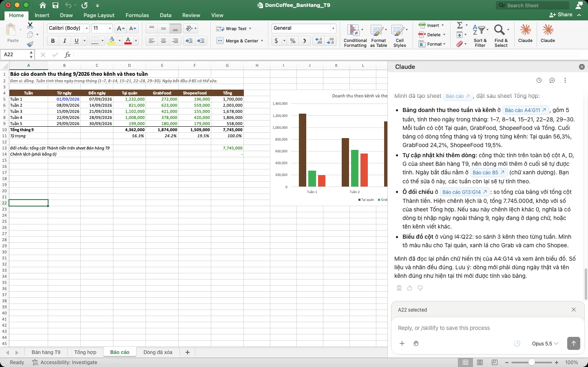Start new chat icon in Claude panel
The image size is (588, 367).
(552, 80)
